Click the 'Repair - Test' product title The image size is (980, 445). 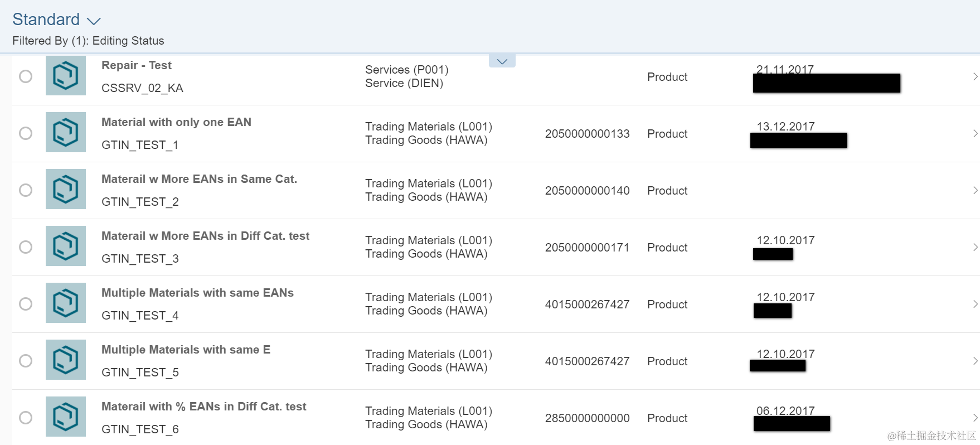click(137, 65)
